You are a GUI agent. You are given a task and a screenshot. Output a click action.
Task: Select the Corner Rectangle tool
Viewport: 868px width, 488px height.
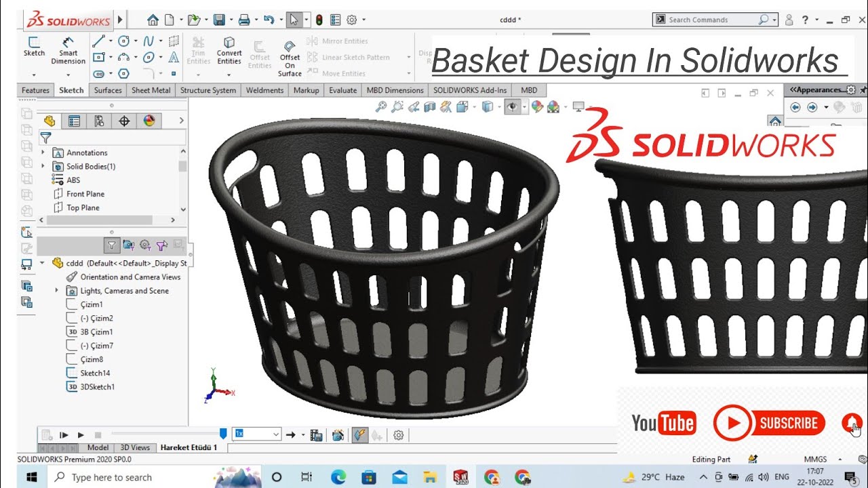(x=98, y=57)
